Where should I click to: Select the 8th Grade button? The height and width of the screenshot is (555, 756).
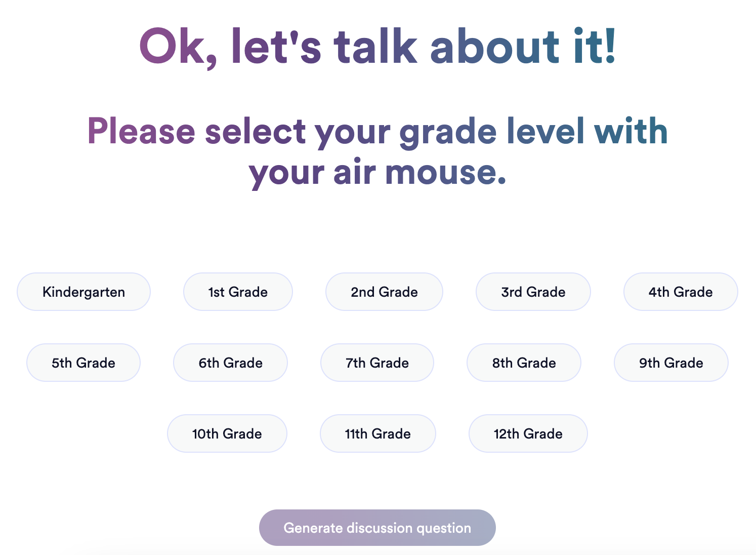524,363
